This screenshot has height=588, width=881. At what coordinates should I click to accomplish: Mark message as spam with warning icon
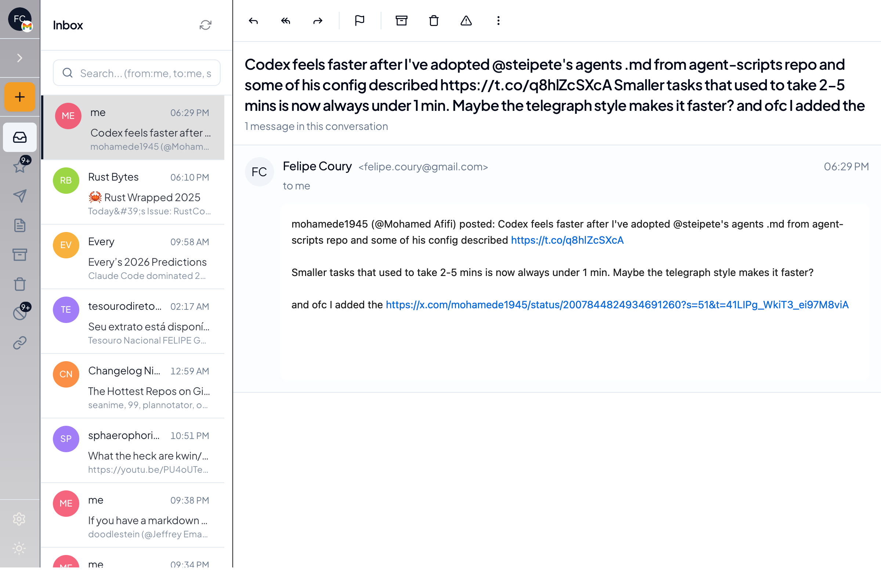pyautogui.click(x=466, y=21)
